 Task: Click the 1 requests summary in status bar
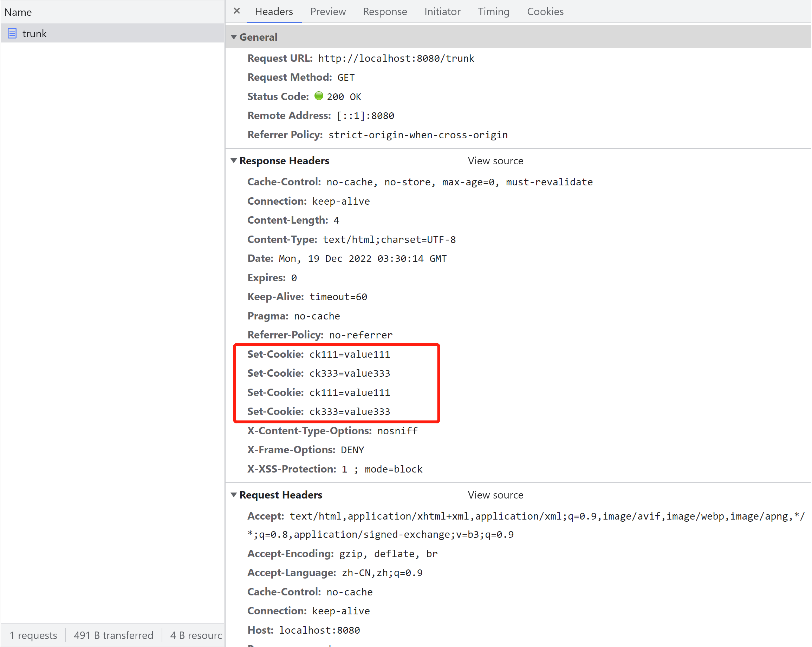(x=33, y=635)
